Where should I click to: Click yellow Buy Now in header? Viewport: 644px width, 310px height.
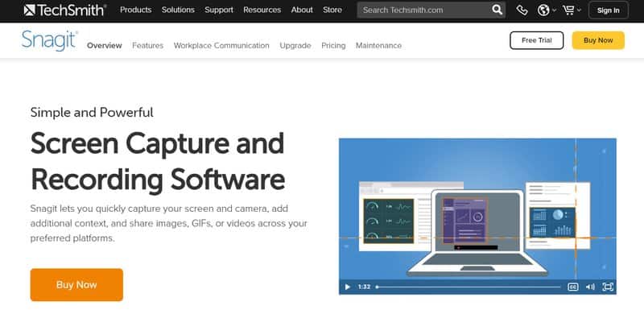click(x=598, y=40)
